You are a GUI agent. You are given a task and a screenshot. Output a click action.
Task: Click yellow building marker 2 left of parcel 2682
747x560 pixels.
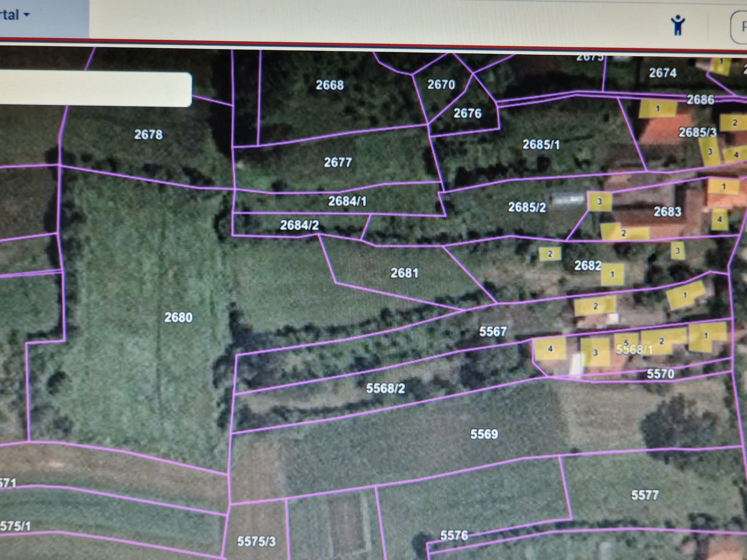550,253
